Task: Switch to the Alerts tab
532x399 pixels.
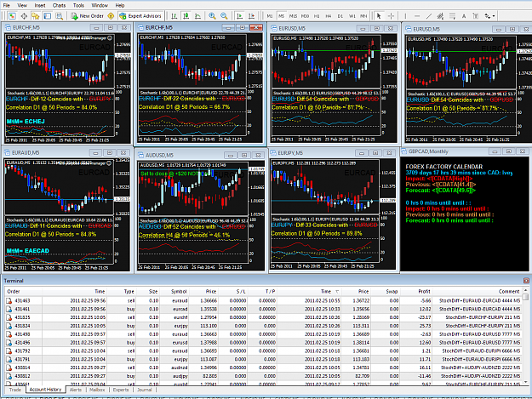Action: [76, 390]
